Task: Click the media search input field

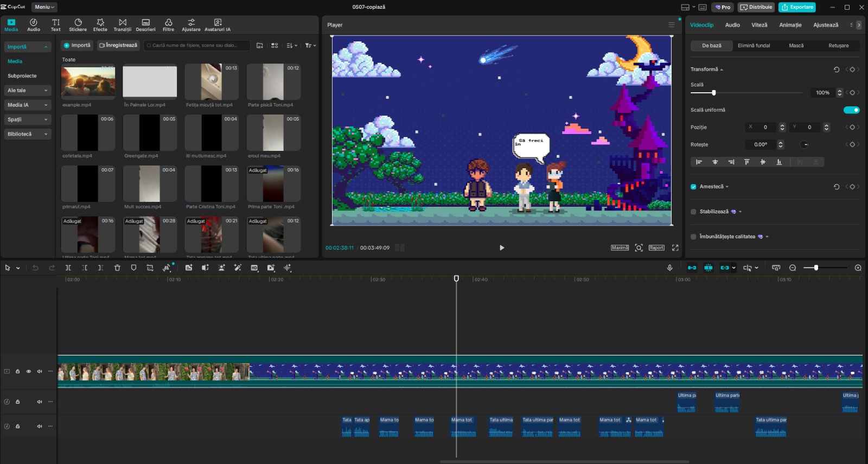Action: (197, 46)
